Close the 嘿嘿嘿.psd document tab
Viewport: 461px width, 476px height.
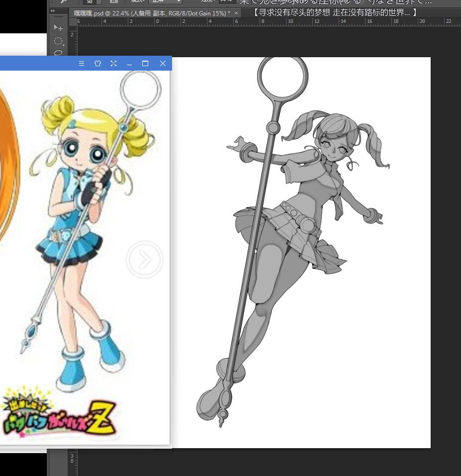(236, 13)
